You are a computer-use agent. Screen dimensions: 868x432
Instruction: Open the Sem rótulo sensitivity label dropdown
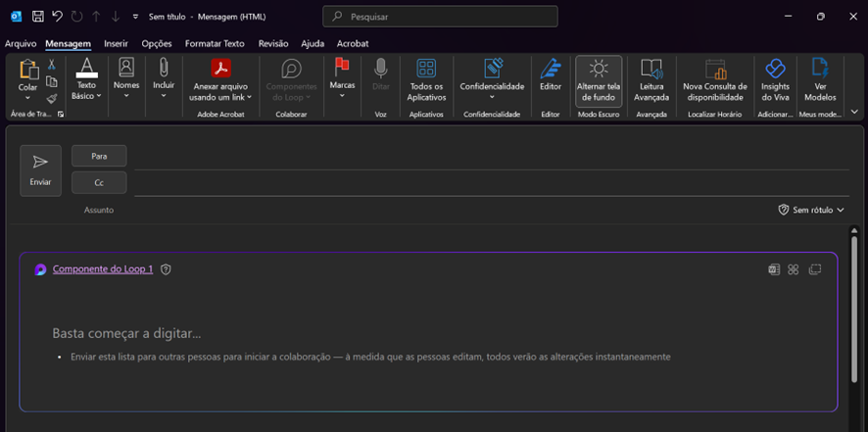pos(811,211)
